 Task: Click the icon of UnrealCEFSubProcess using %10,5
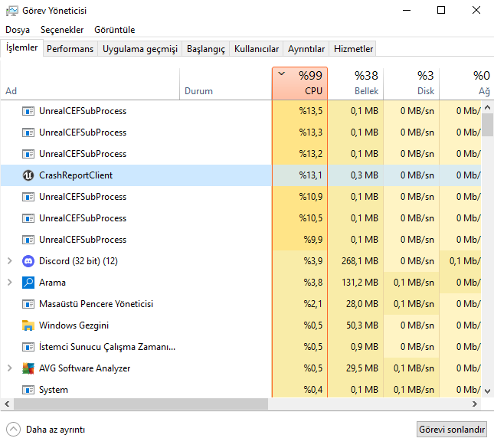(28, 218)
